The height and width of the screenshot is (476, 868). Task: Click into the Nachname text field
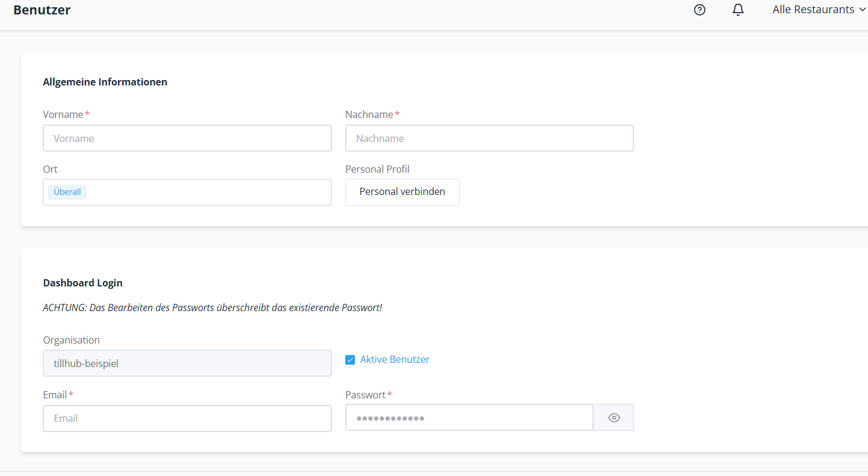point(489,138)
